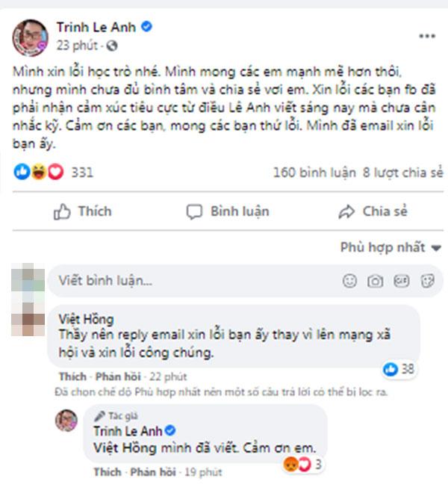Viewport: 448px width, 487px height.
Task: Expand the Phù hợp nhất sort dropdown
Action: [x=391, y=247]
